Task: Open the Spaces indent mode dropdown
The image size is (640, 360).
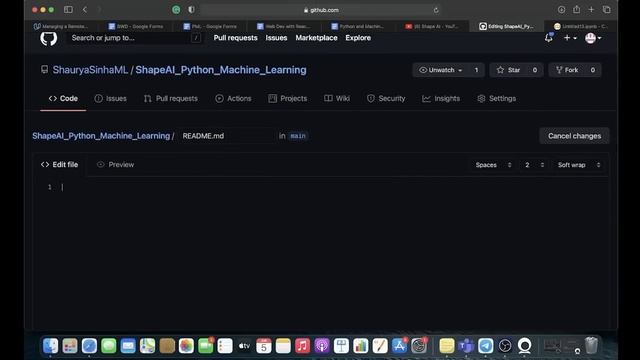Action: pyautogui.click(x=493, y=165)
